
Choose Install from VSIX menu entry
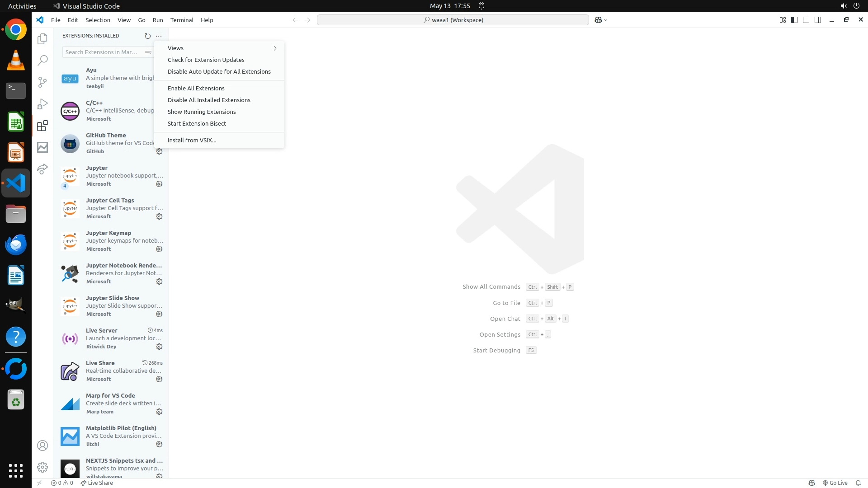click(x=192, y=140)
